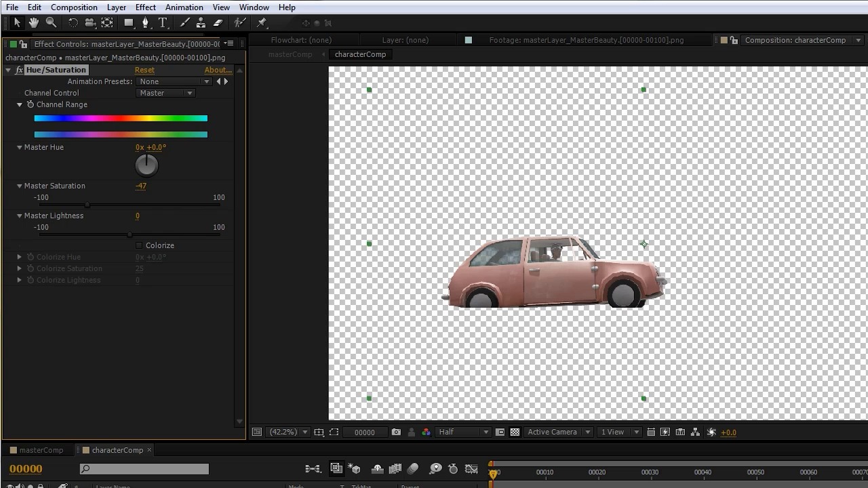Select the Rotation tool
The height and width of the screenshot is (488, 868).
73,22
